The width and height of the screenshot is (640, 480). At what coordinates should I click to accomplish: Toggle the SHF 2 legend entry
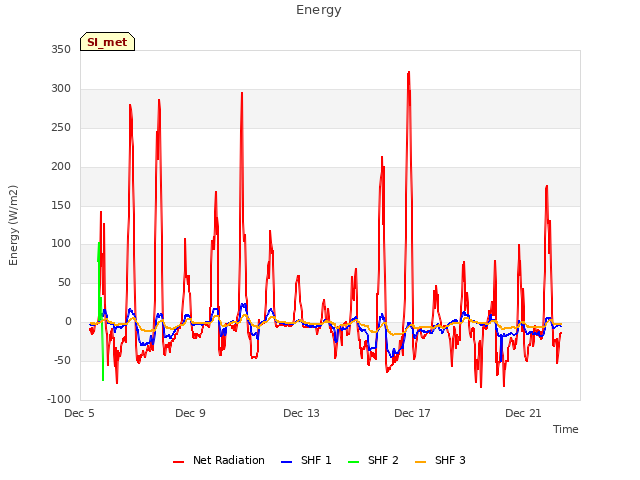point(373,460)
